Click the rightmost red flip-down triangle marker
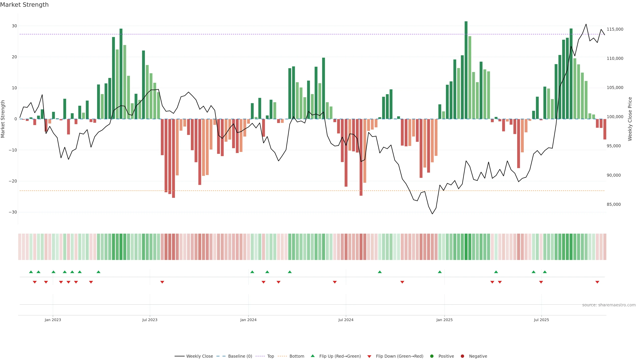The height and width of the screenshot is (362, 644). [597, 282]
